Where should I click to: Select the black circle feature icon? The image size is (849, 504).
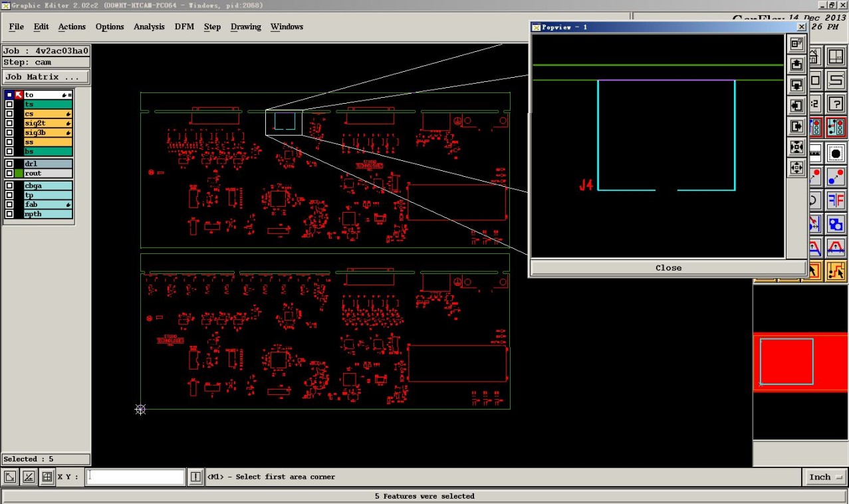pyautogui.click(x=836, y=154)
